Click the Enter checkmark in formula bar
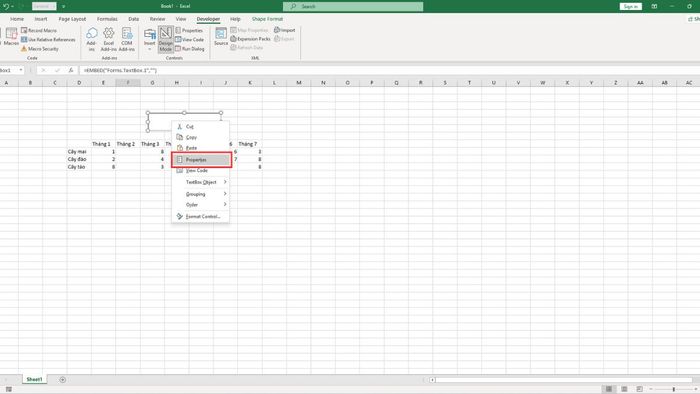The image size is (700, 394). click(x=57, y=70)
